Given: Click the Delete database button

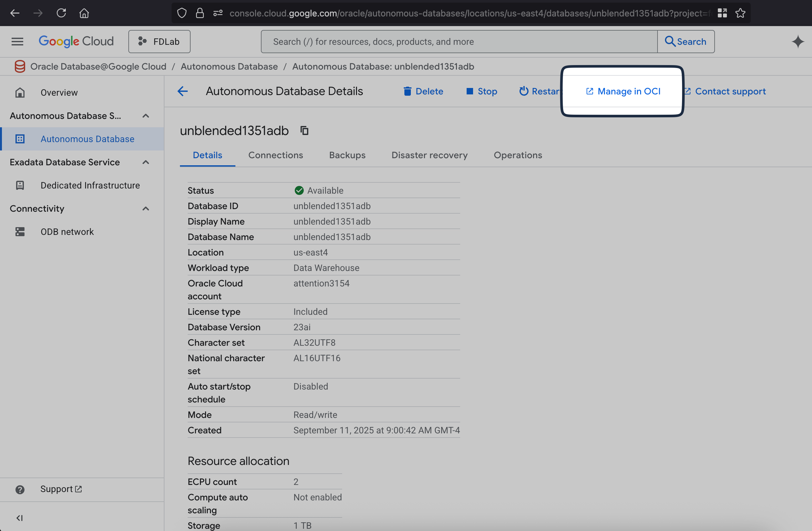Looking at the screenshot, I should pos(423,91).
